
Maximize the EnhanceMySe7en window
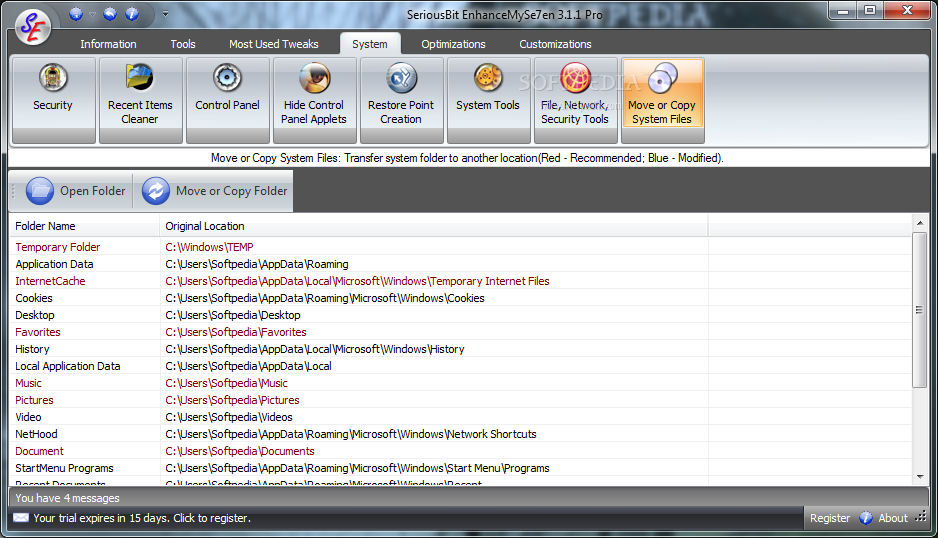pyautogui.click(x=870, y=11)
